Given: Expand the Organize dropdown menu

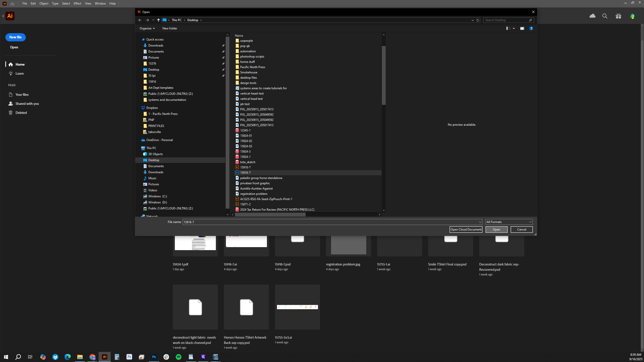Looking at the screenshot, I should 147,28.
